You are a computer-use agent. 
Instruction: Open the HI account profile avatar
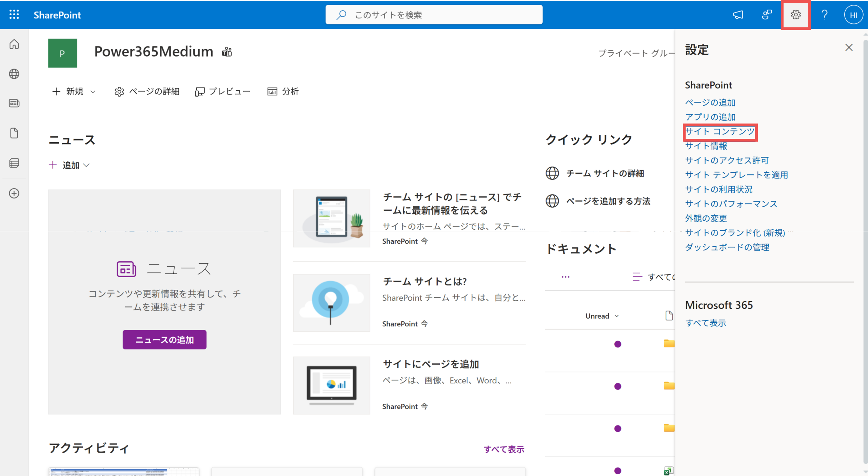click(x=853, y=15)
